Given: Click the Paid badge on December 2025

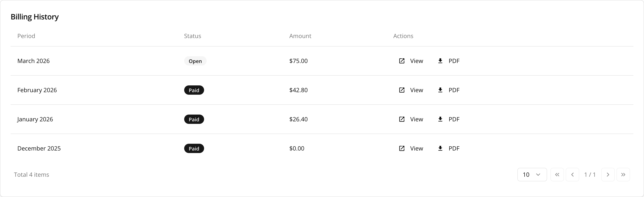Looking at the screenshot, I should 194,148.
